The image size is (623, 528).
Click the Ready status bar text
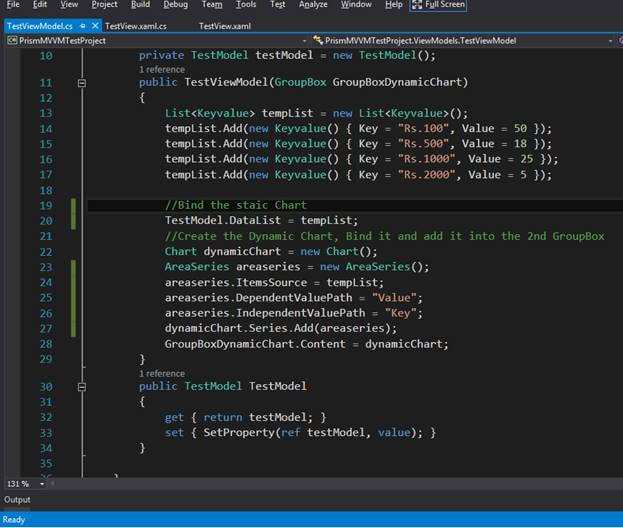click(x=14, y=519)
